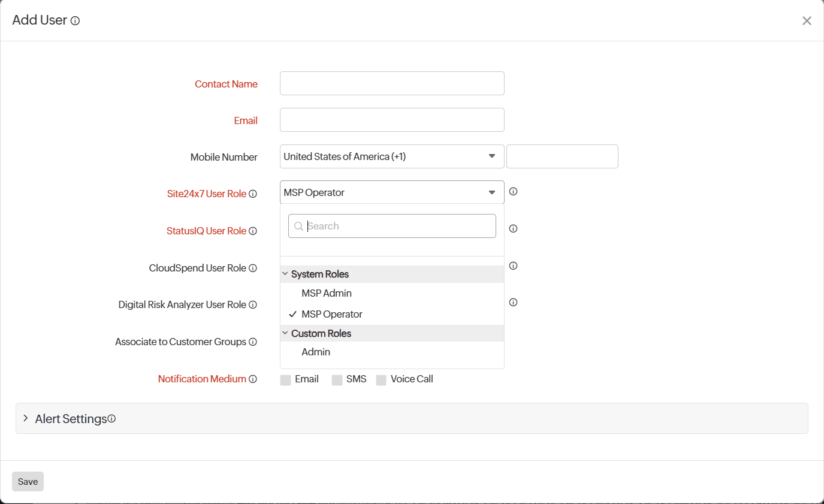Expand the Alert Settings section
Image resolution: width=824 pixels, height=504 pixels.
click(x=26, y=418)
